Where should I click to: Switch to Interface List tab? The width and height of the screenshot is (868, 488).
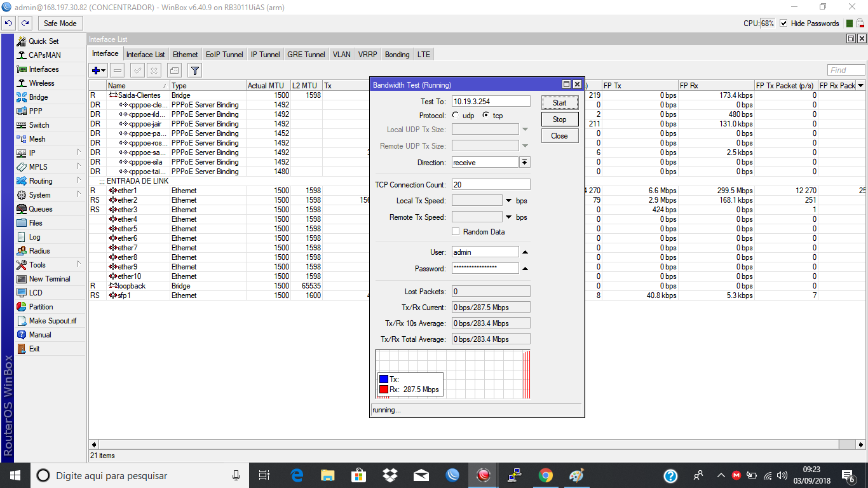pos(146,55)
